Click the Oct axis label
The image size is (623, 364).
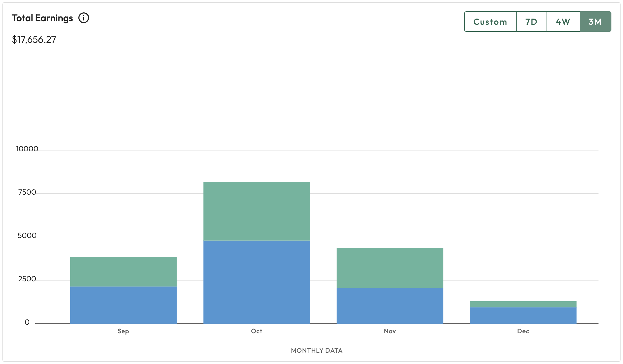pyautogui.click(x=257, y=331)
